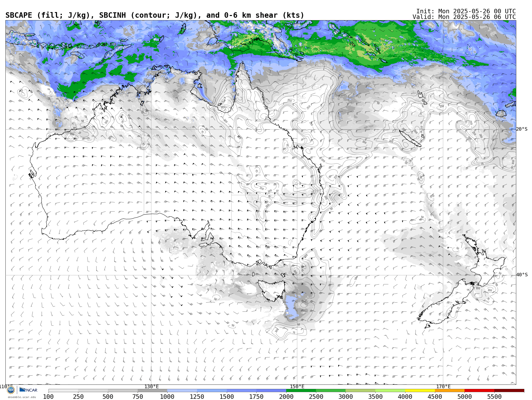532x400 pixels.
Task: Pick the orange 4500–5000 colorbar swatch
Action: [449, 391]
